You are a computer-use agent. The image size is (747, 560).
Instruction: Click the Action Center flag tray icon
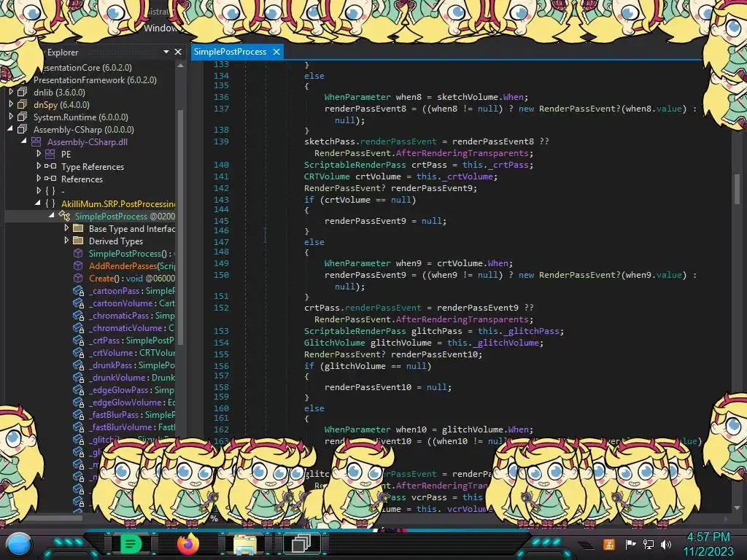point(630,544)
